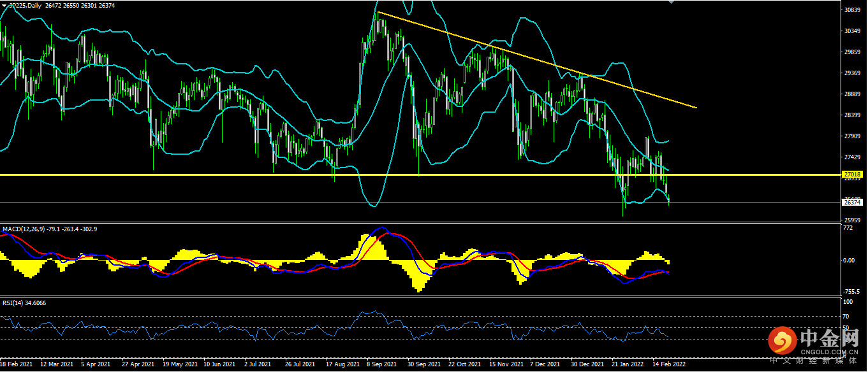Screen dimensions: 868x372
Task: Click the 27018 yellow price label
Action: [853, 174]
